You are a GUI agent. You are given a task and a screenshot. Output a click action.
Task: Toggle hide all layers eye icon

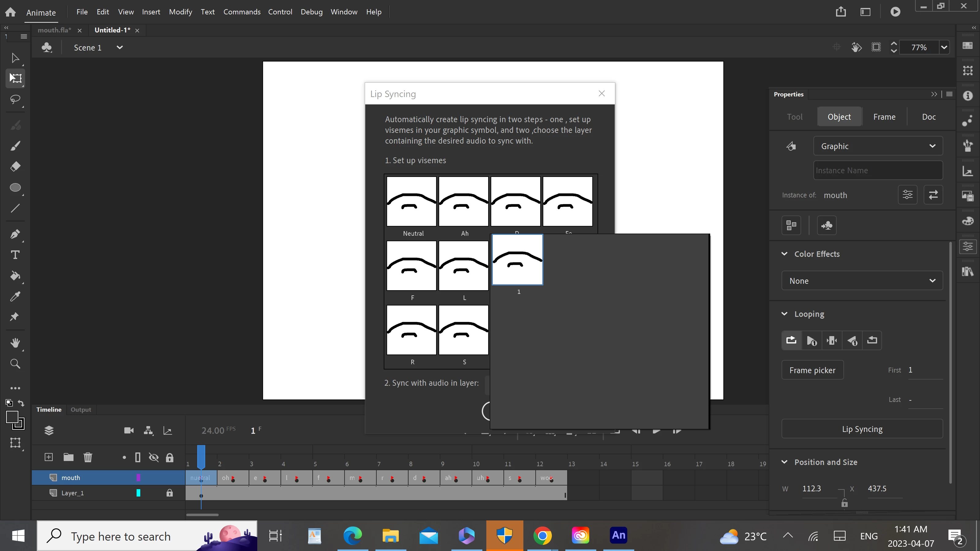click(x=154, y=457)
